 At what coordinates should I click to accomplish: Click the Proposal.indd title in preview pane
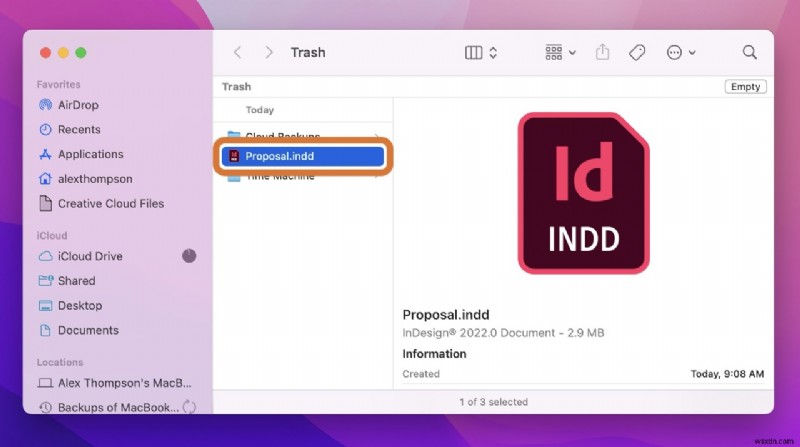(x=446, y=315)
